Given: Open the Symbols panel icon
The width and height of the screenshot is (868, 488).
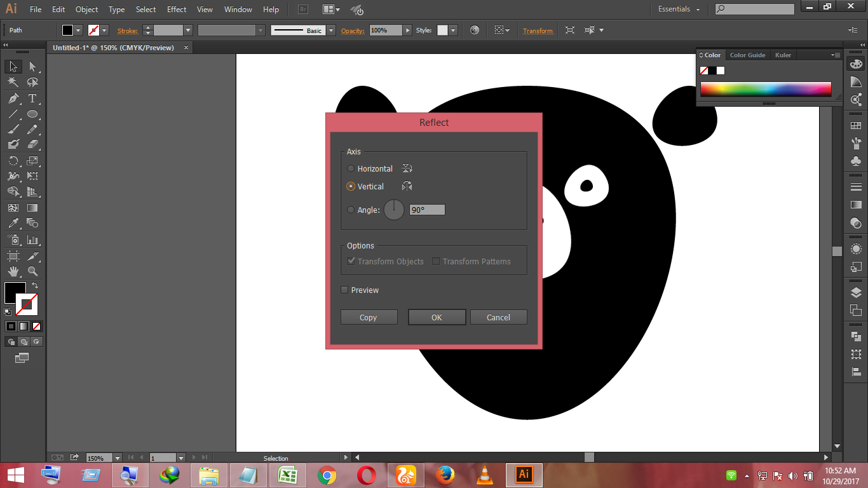Looking at the screenshot, I should pos(856,161).
